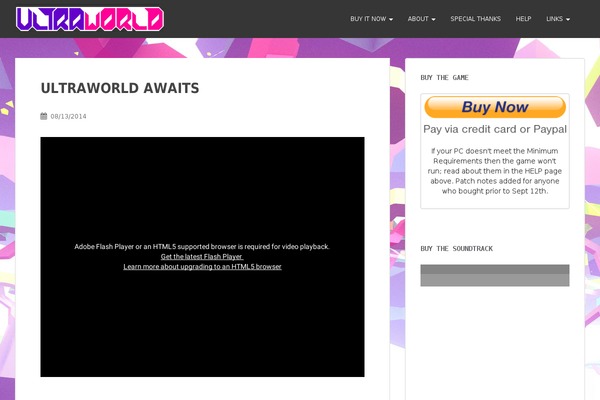Screen dimensions: 600x400
Task: Click the 08/13/2014 post date
Action: point(68,116)
